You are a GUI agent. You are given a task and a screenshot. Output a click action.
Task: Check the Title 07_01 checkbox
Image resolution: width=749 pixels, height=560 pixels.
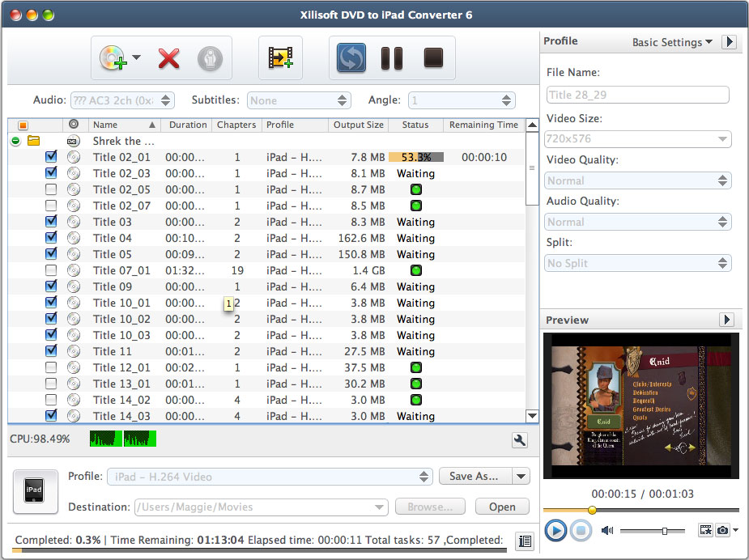tap(51, 270)
